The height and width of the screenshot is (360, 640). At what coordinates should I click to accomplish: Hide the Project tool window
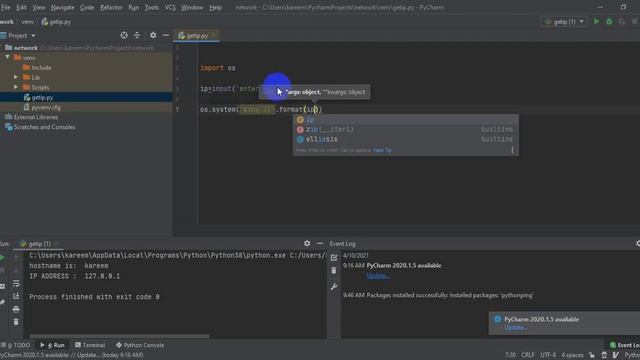pyautogui.click(x=166, y=36)
